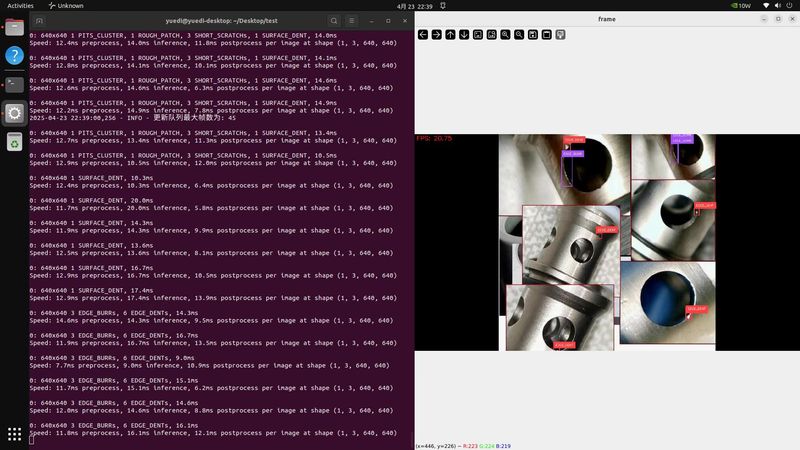Click the detection line ending 1 SURFACE_DENT, 14.6ms
The width and height of the screenshot is (800, 450).
[183, 81]
